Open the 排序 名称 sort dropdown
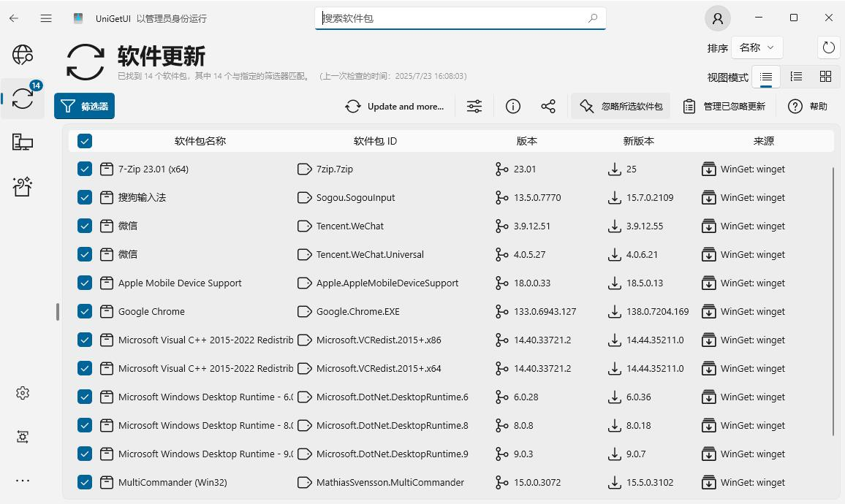 coord(756,47)
